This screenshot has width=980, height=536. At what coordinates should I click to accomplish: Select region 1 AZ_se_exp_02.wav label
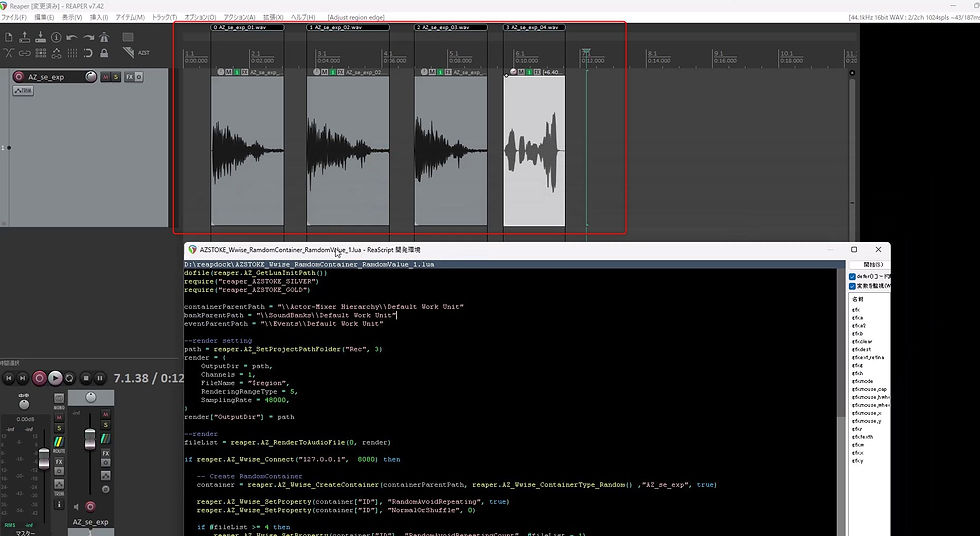[348, 27]
